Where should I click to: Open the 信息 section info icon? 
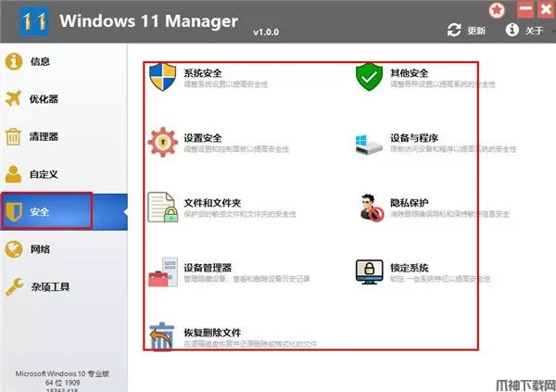click(x=14, y=61)
